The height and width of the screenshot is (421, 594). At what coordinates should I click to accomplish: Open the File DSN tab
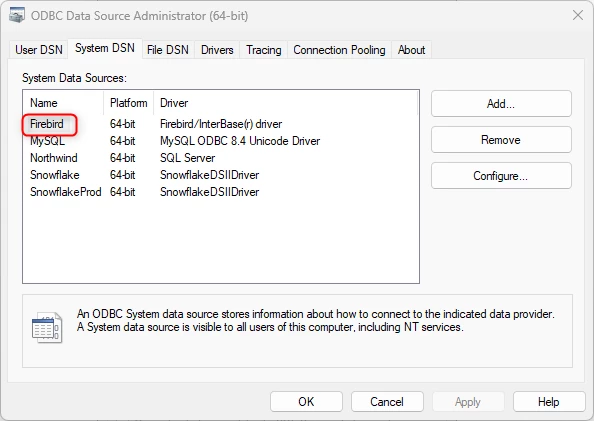click(167, 50)
